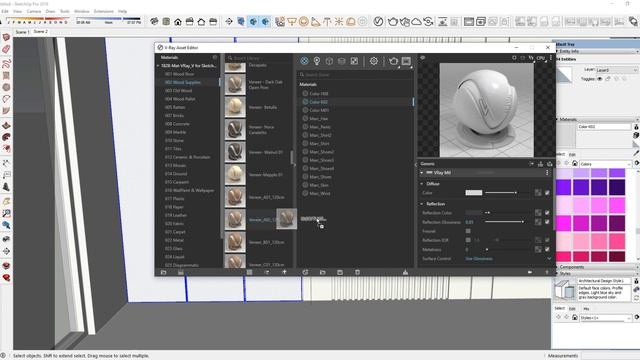Select the Man_Skin material
The image size is (640, 360).
coord(319,185)
